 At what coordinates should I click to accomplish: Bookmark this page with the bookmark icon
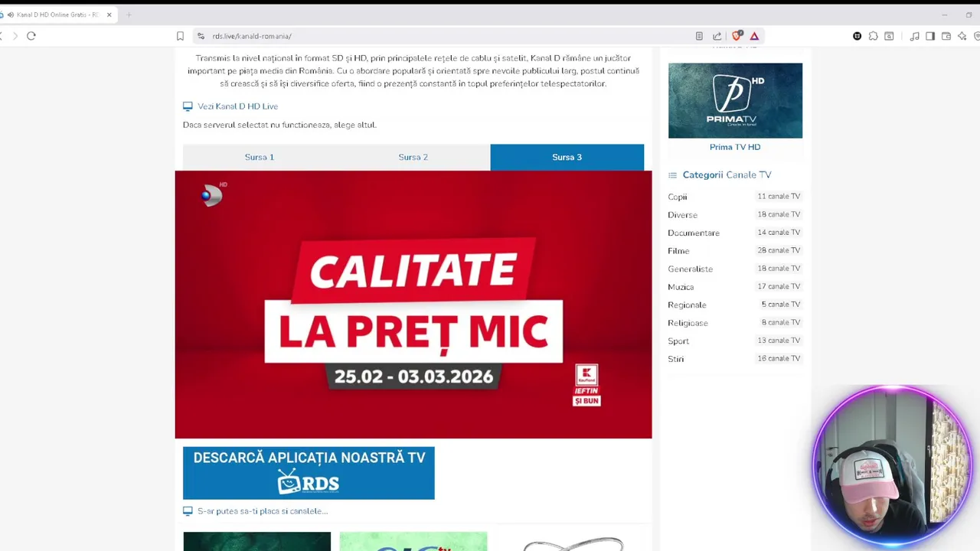tap(180, 36)
